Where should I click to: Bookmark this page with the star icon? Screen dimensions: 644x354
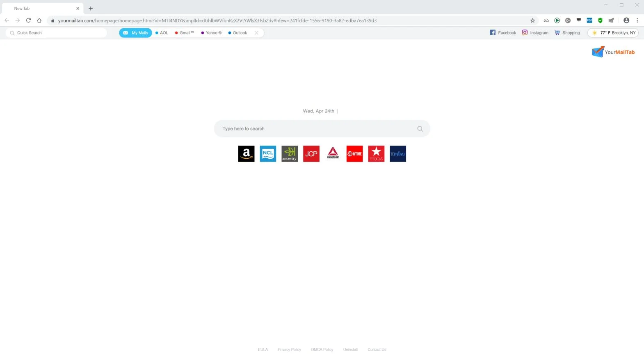(x=533, y=21)
